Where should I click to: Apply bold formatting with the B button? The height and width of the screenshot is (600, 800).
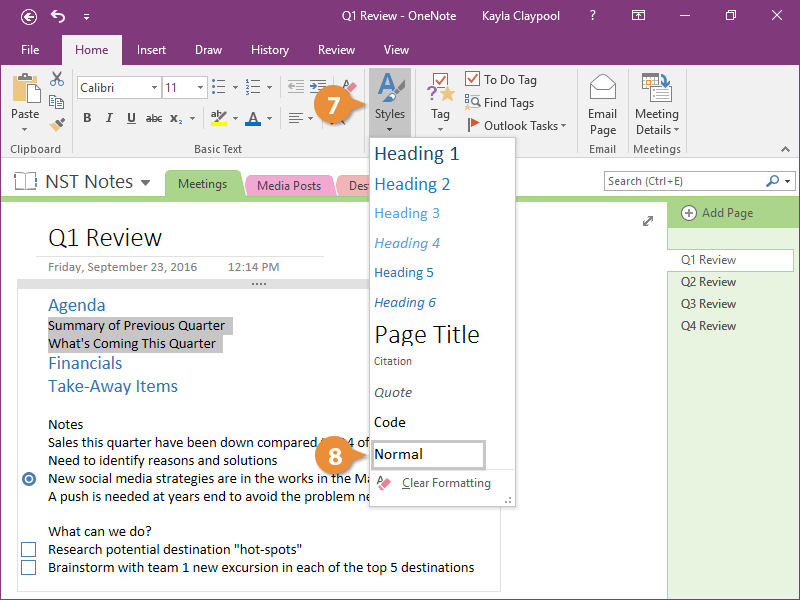(x=87, y=118)
